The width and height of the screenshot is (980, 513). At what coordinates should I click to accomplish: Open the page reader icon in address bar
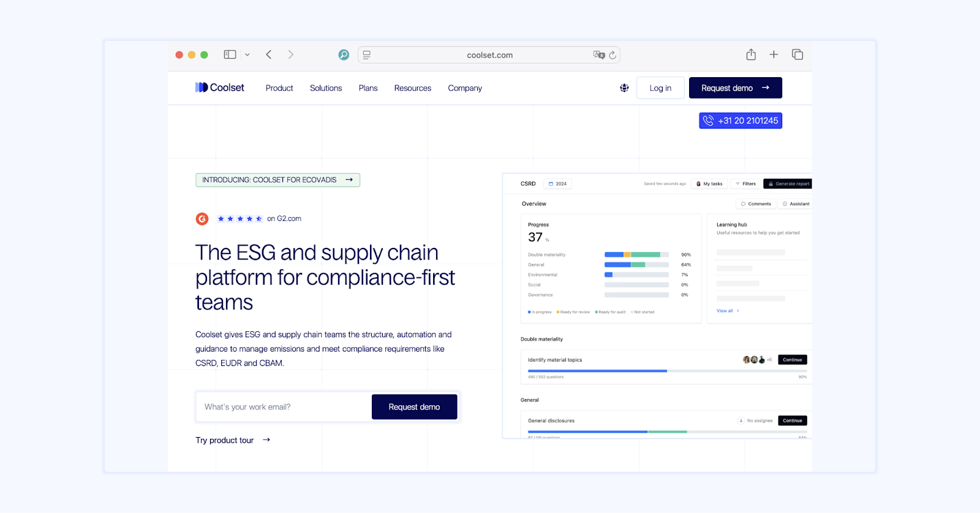coord(367,54)
